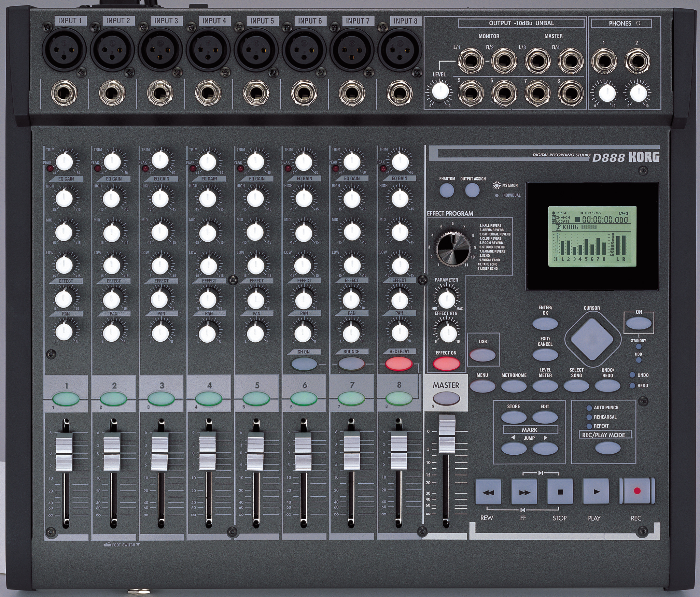Select channel 3 green track button

[x=161, y=398]
